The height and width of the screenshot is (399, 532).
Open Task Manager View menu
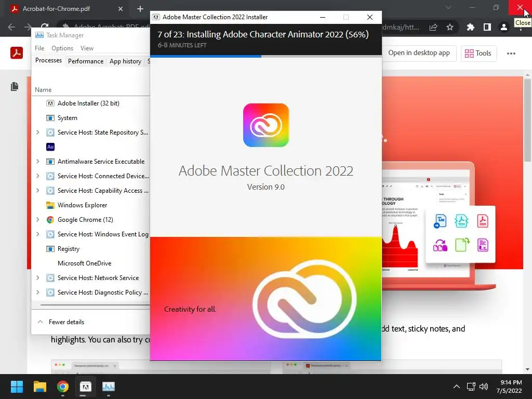87,48
